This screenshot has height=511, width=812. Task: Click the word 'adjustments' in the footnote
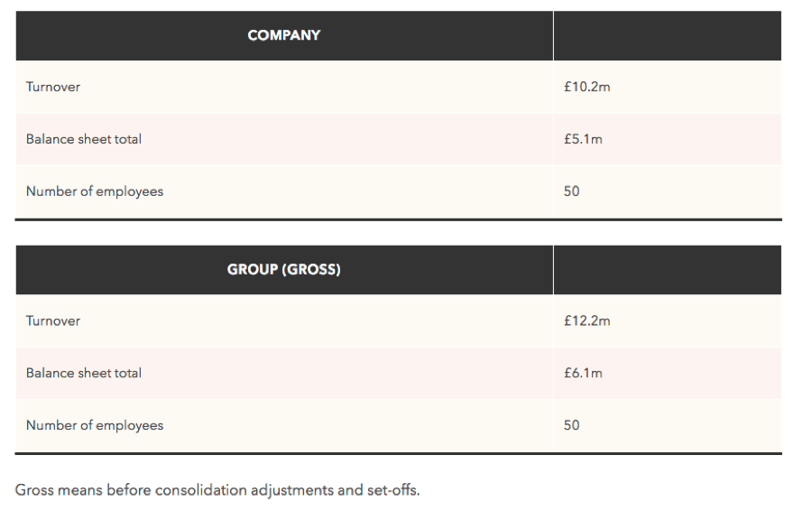(x=292, y=490)
